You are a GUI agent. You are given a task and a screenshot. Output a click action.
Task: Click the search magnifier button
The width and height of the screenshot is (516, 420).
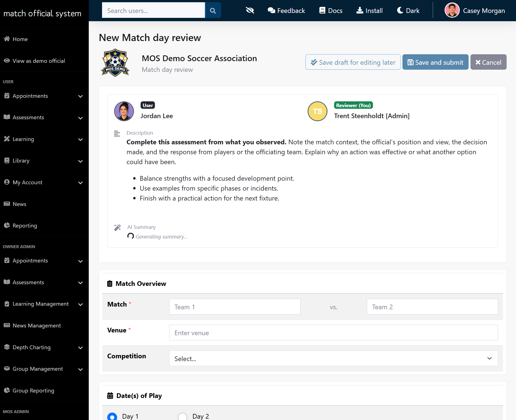point(213,10)
